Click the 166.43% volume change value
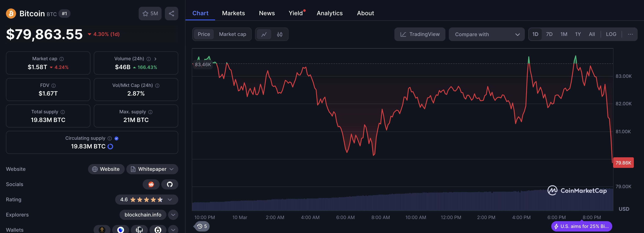The height and width of the screenshot is (233, 644). pyautogui.click(x=147, y=67)
